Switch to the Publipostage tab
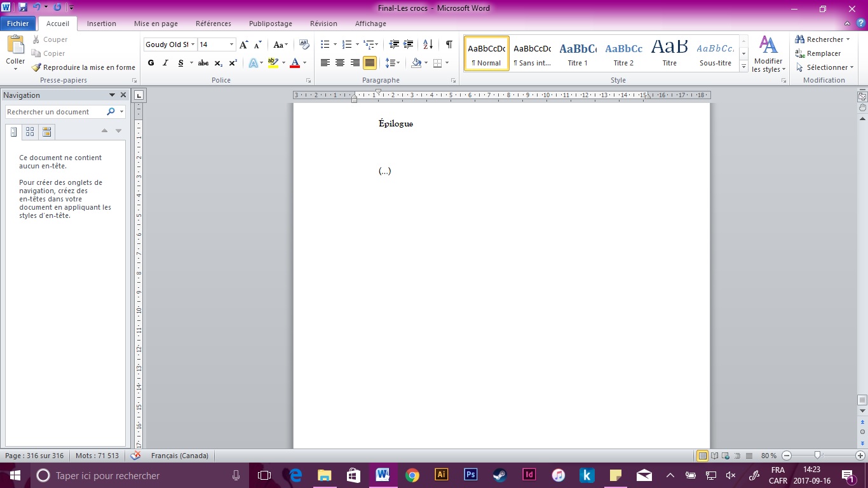 tap(271, 24)
